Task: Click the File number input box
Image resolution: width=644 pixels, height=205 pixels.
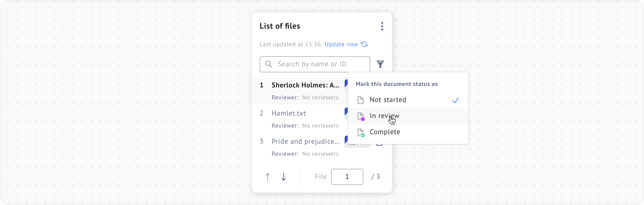Action: click(x=347, y=177)
